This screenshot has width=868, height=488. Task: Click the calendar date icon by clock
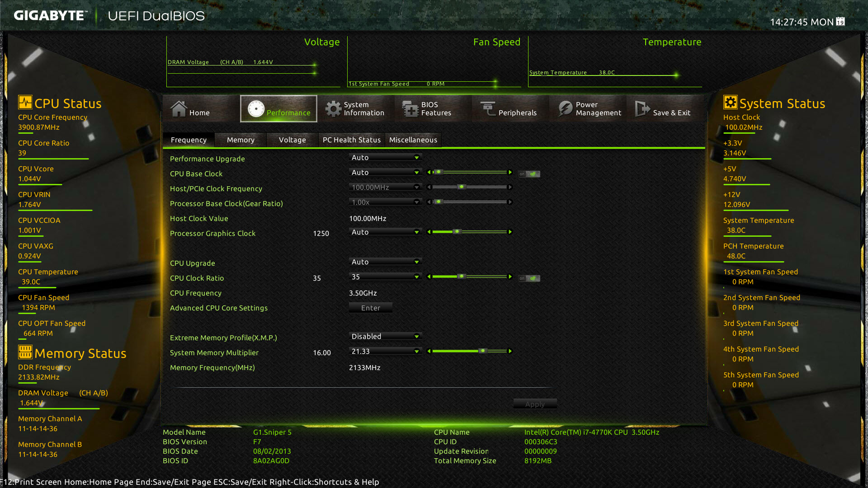coord(840,21)
